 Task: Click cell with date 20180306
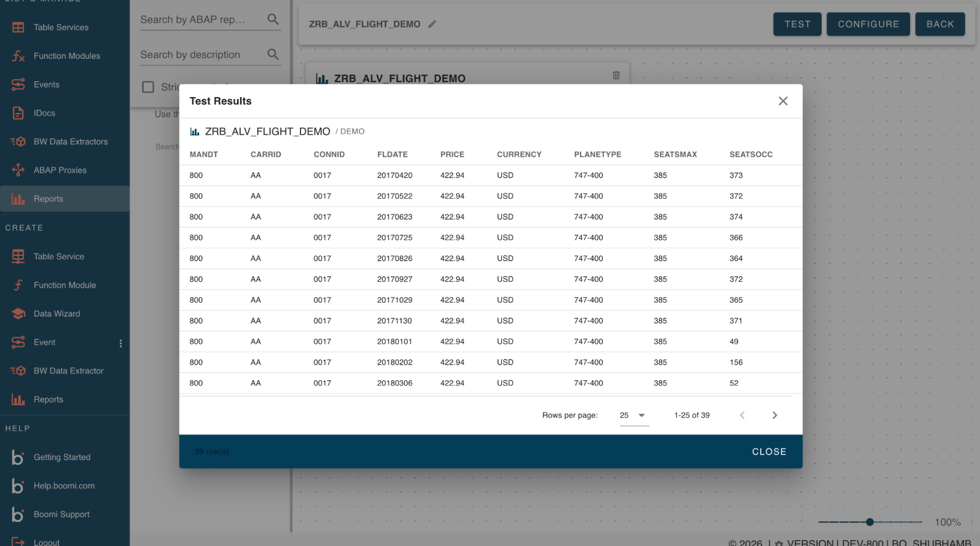[x=395, y=383]
